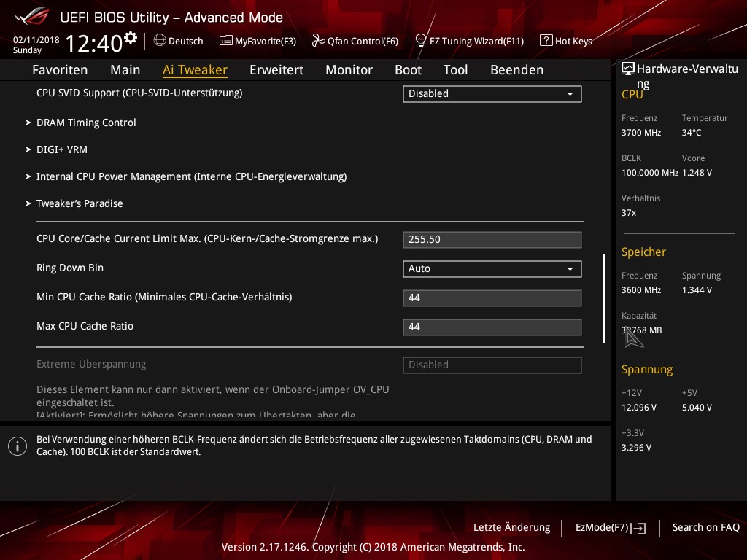Edit CPU Core/Cache Current Limit Max field
The image size is (747, 560).
[x=492, y=239]
